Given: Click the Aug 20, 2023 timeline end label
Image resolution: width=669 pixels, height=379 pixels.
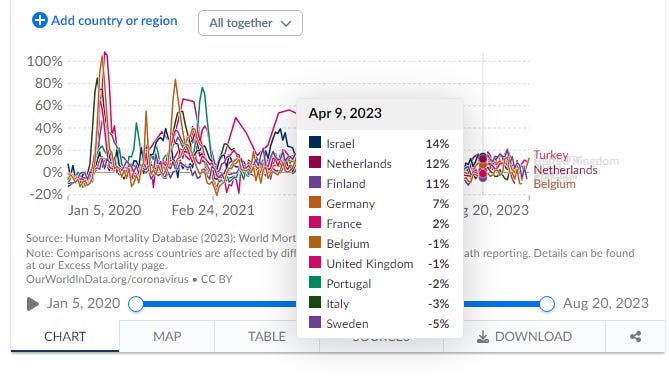Looking at the screenshot, I should (x=605, y=303).
